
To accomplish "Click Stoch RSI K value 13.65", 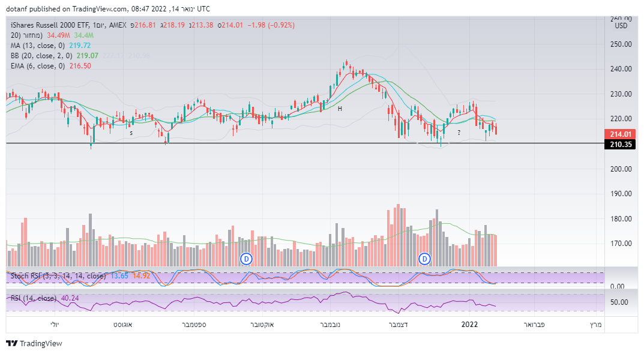I will click(x=119, y=276).
